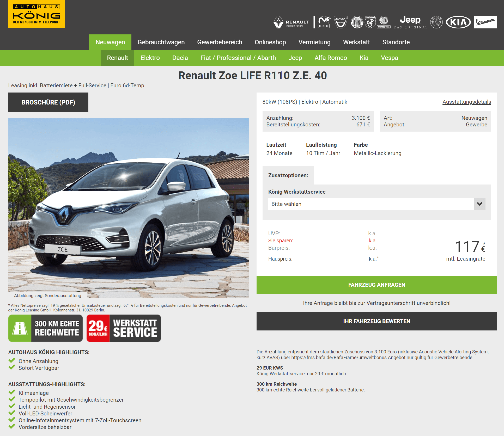
Task: Click the Renault Elektro plug logo
Action: click(324, 22)
